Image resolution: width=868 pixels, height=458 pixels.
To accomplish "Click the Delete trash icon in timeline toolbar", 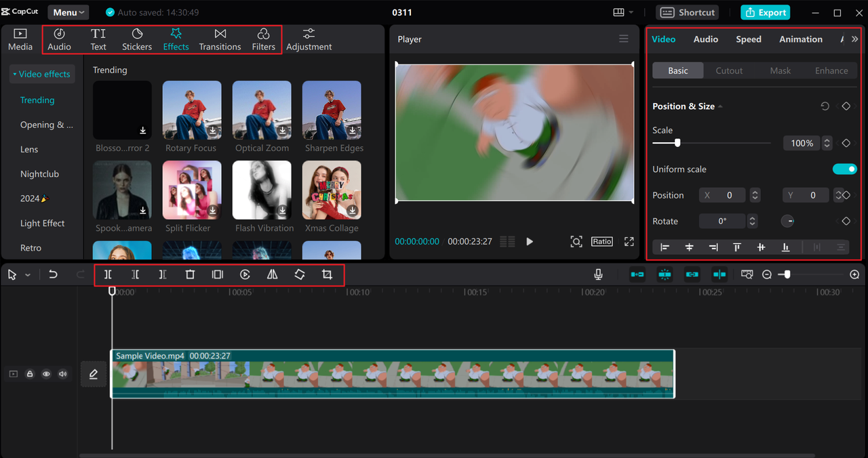I will 190,274.
